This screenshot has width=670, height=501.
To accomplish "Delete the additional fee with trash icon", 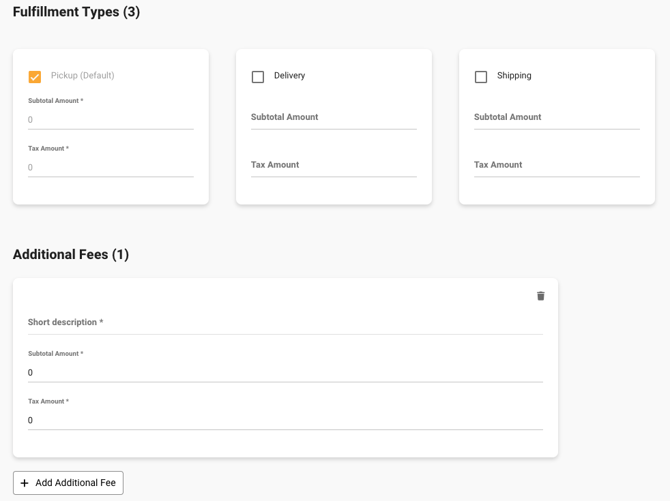I will 540,296.
